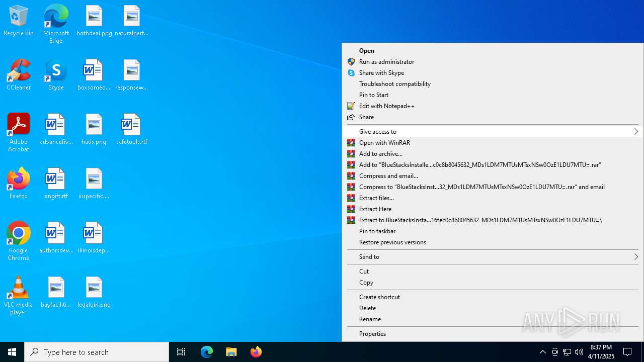Select the responsew image file icon
Image resolution: width=644 pixels, height=362 pixels.
[x=131, y=75]
